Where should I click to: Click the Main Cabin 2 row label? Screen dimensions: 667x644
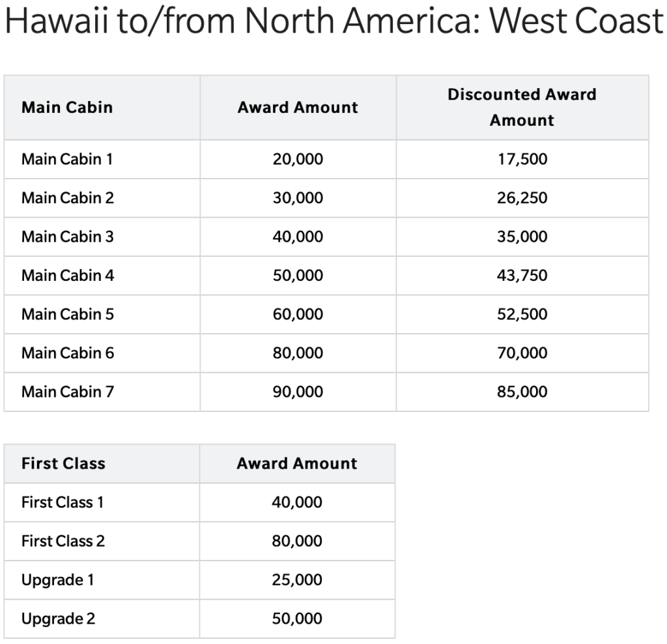click(x=68, y=198)
